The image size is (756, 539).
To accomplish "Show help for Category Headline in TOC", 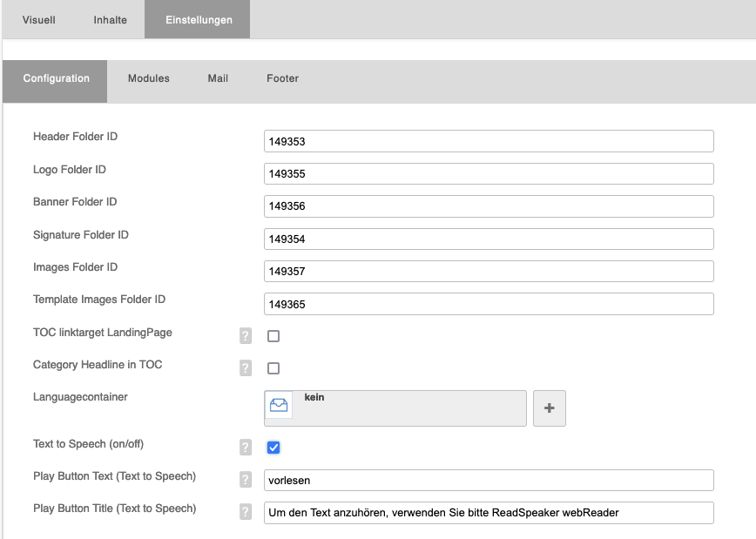I will [x=246, y=367].
